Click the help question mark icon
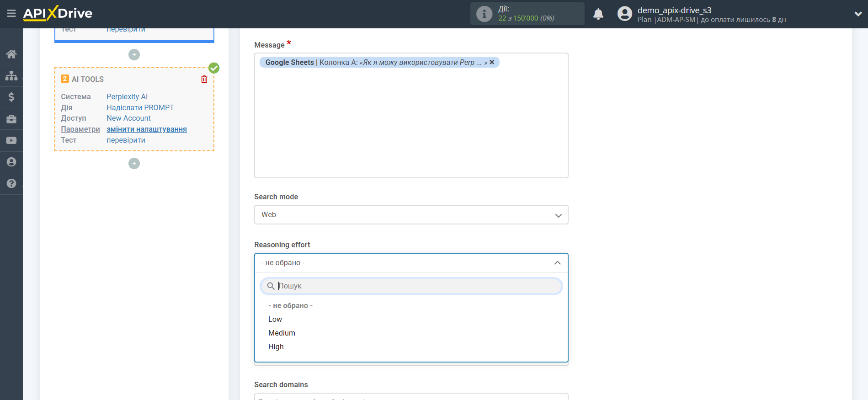868x400 pixels. (x=11, y=183)
